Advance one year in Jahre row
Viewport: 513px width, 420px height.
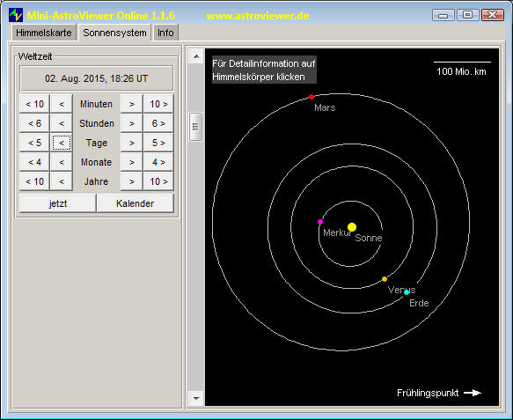[x=131, y=181]
